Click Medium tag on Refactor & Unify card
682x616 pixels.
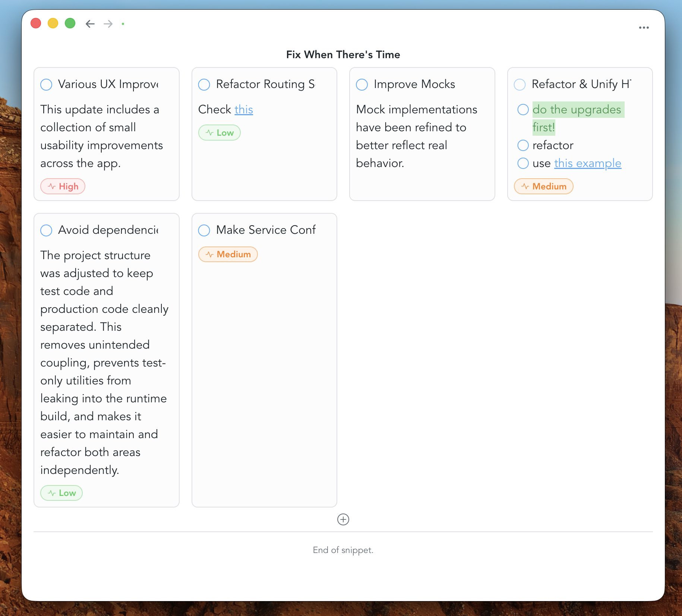point(544,186)
